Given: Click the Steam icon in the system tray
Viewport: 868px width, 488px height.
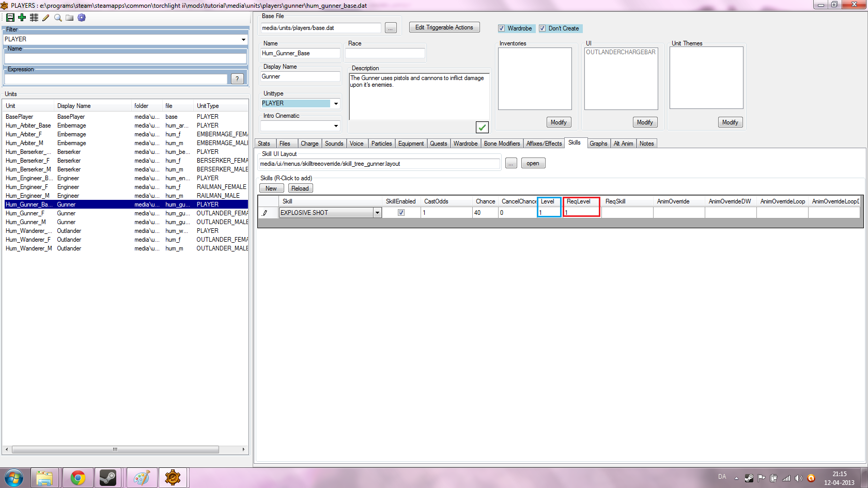Looking at the screenshot, I should coord(749,478).
